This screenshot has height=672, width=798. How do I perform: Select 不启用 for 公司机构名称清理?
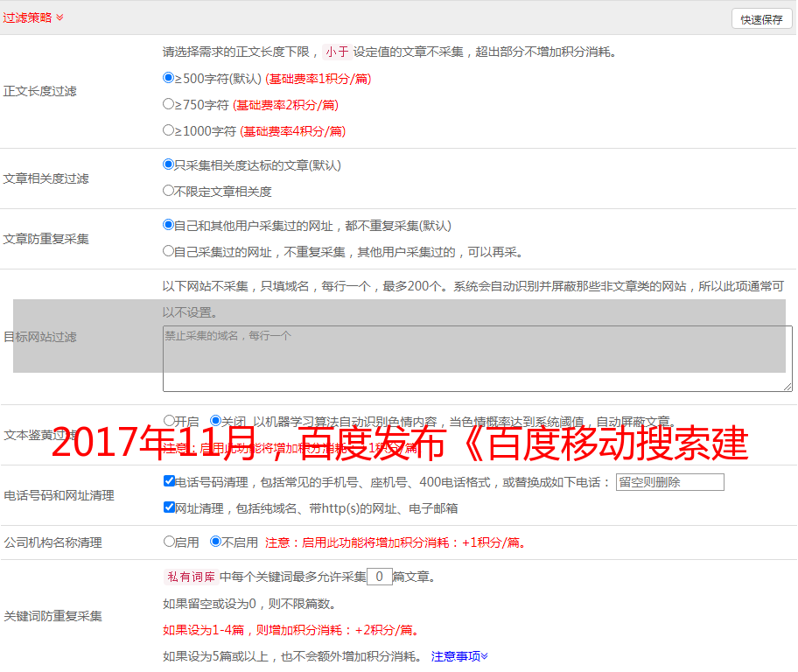pos(215,541)
